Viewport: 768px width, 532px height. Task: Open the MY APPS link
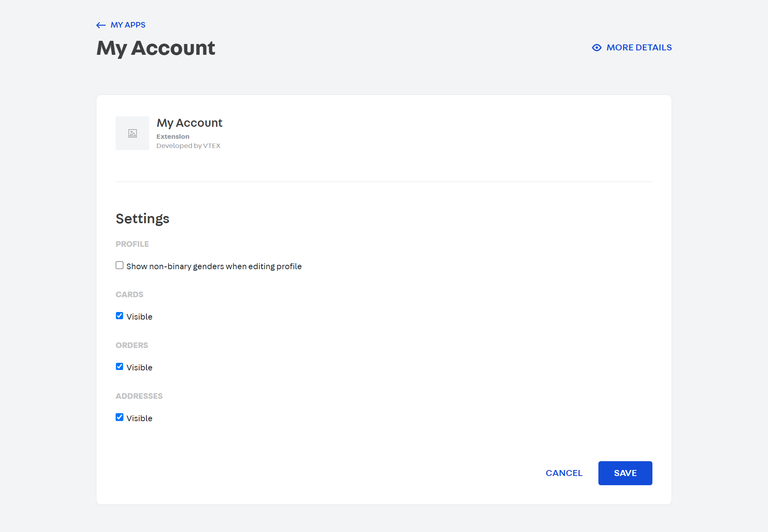pyautogui.click(x=128, y=25)
